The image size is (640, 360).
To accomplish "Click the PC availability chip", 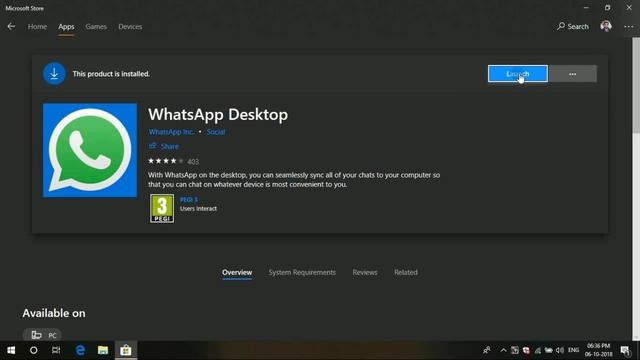I will pos(42,335).
